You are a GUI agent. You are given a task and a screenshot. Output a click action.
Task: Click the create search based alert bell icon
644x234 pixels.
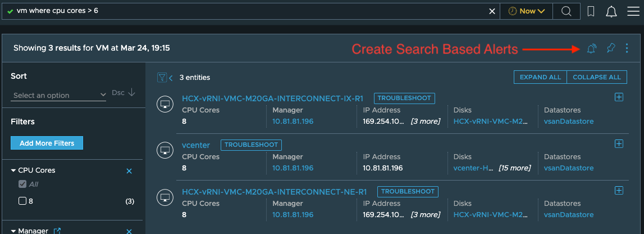(x=591, y=48)
